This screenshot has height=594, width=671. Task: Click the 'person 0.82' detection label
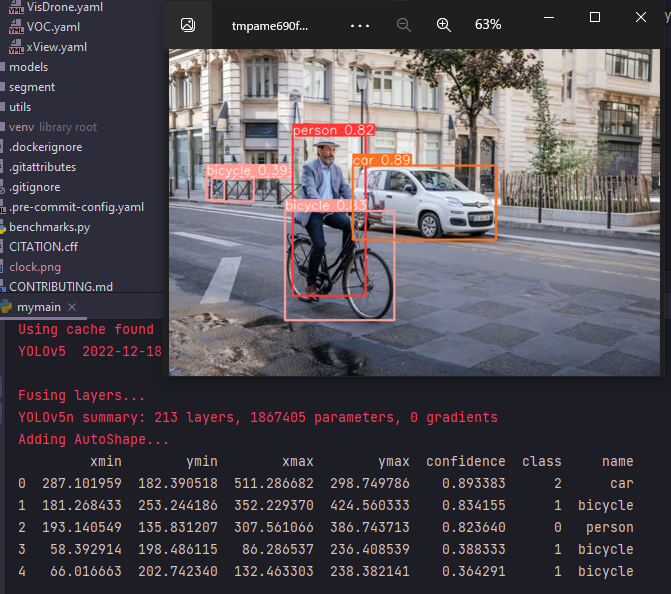point(334,130)
